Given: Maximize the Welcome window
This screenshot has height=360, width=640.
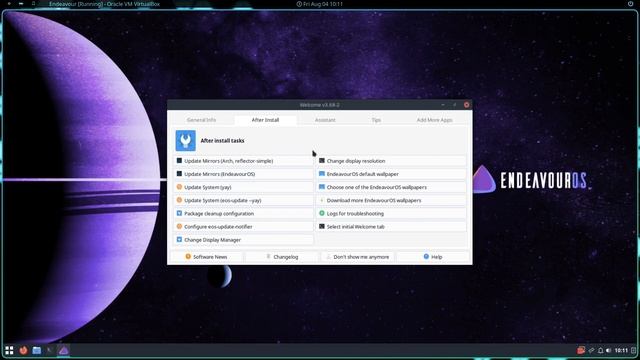Looking at the screenshot, I should [455, 105].
